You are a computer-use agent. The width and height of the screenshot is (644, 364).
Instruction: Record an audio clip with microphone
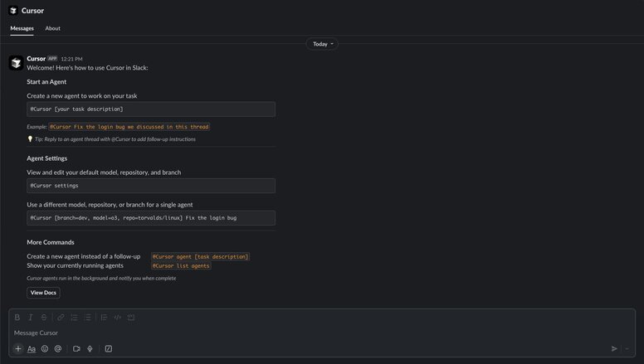(90, 349)
